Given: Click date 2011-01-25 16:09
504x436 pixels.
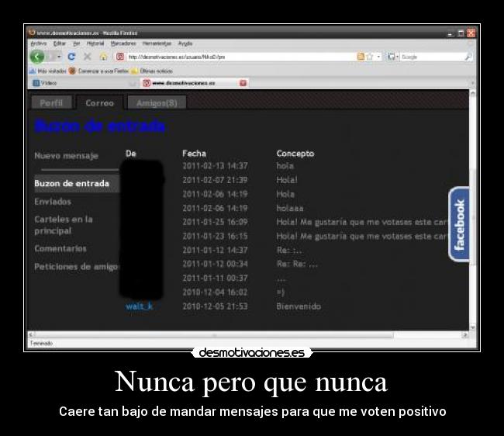Looking at the screenshot, I should (215, 222).
